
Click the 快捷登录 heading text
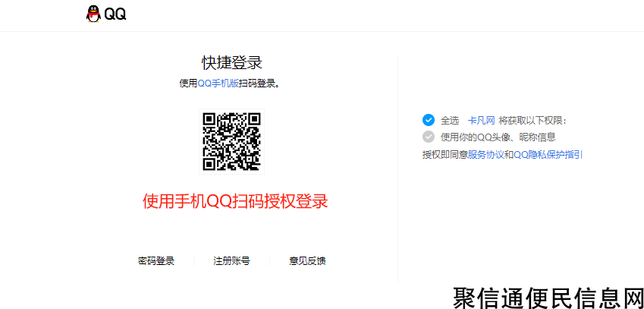[232, 63]
